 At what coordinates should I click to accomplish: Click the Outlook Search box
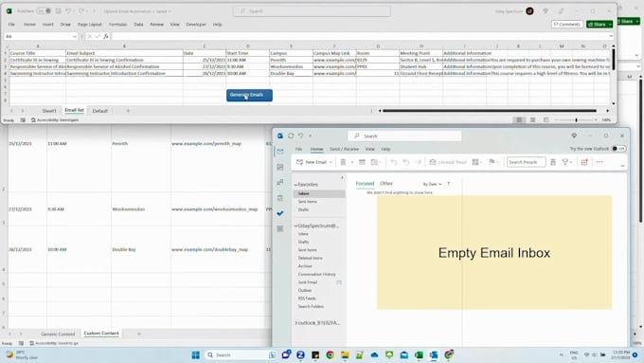(x=404, y=136)
